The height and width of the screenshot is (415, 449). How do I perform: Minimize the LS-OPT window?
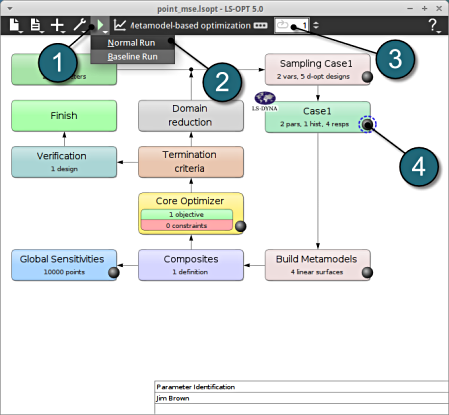(x=410, y=8)
